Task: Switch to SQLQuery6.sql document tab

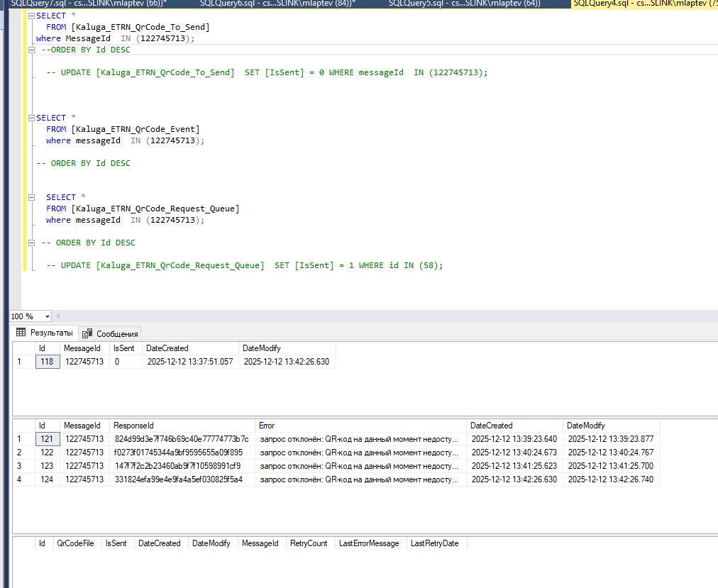Action: [x=277, y=4]
